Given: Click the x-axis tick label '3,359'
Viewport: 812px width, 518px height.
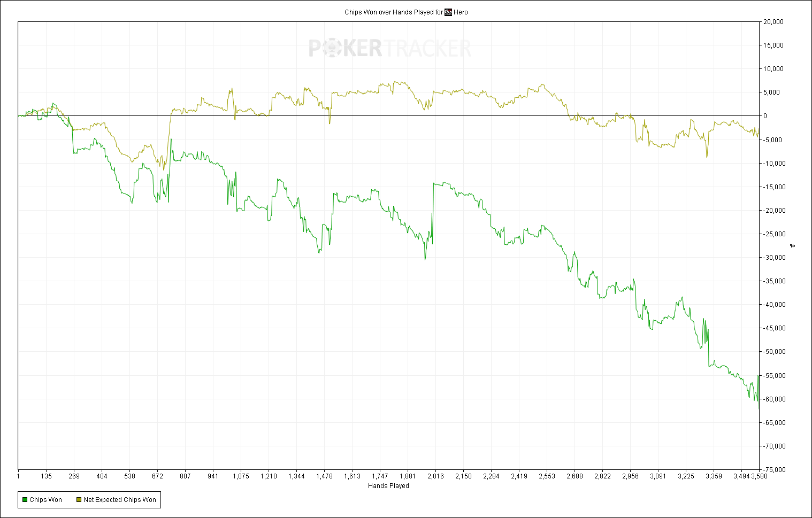Looking at the screenshot, I should click(714, 476).
